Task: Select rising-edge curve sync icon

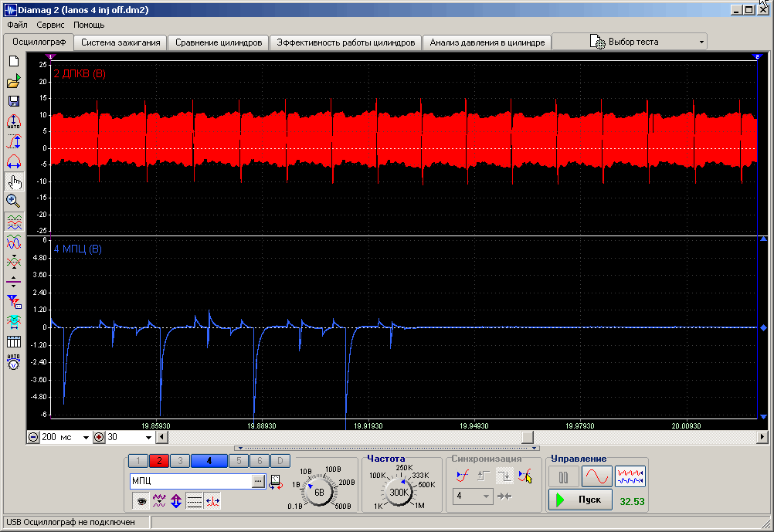Action: 463,476
